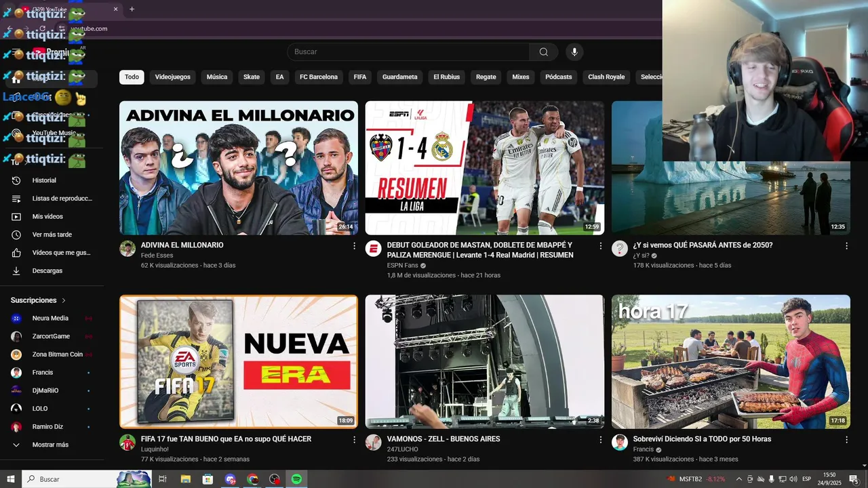Select the Skate filter chip
Viewport: 868px width, 488px height.
tap(252, 77)
